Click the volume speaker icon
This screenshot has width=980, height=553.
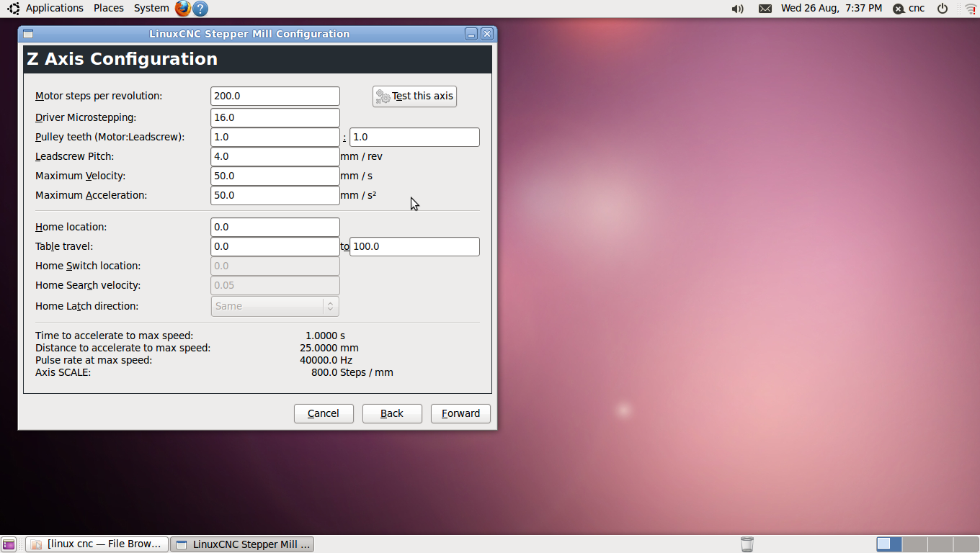click(x=737, y=9)
